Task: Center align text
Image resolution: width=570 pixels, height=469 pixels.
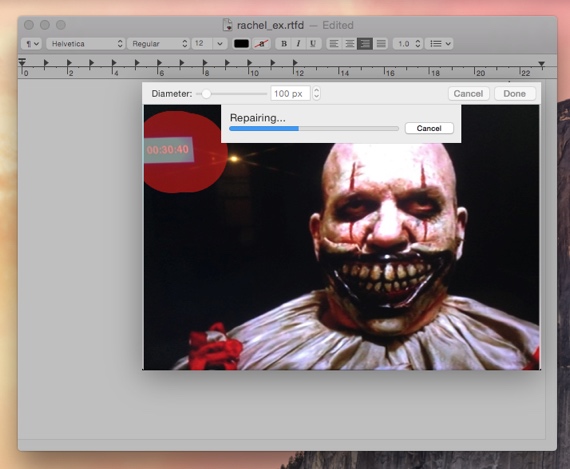Action: 349,44
